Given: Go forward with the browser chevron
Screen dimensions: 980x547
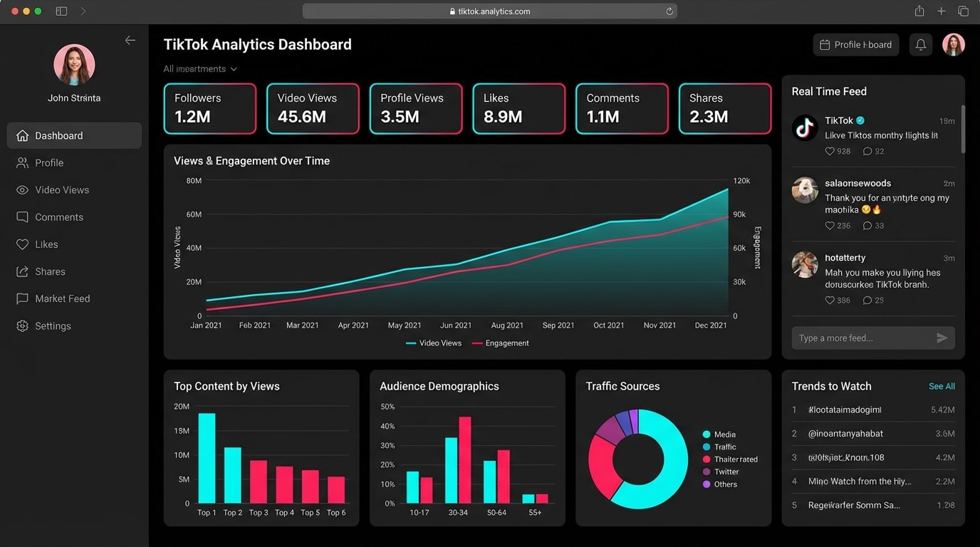Looking at the screenshot, I should (83, 11).
